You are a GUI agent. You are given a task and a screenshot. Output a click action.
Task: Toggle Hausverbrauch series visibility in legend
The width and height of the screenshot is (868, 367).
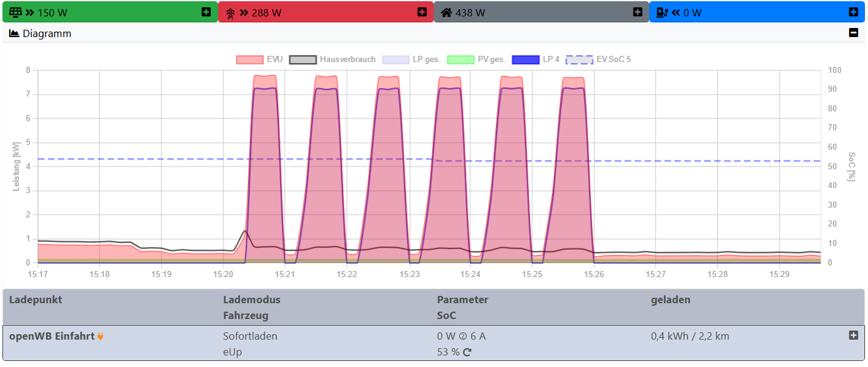click(303, 60)
